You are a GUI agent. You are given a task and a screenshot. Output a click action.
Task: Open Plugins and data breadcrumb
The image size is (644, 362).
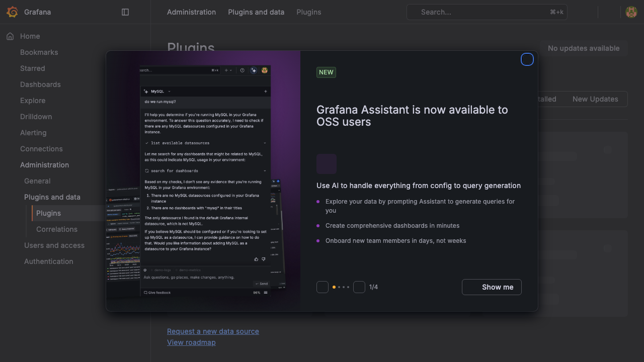(x=256, y=12)
